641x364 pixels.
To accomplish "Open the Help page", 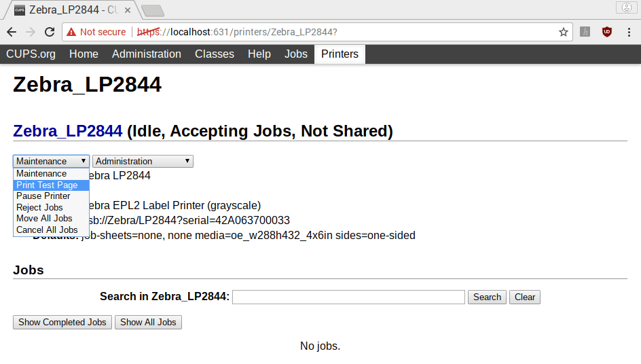I will [x=259, y=54].
